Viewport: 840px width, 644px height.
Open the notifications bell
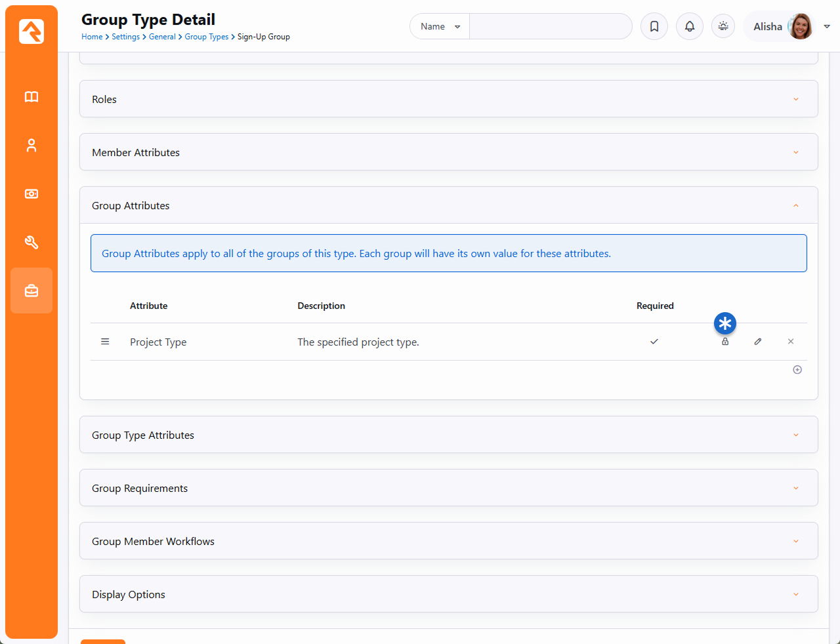point(690,27)
